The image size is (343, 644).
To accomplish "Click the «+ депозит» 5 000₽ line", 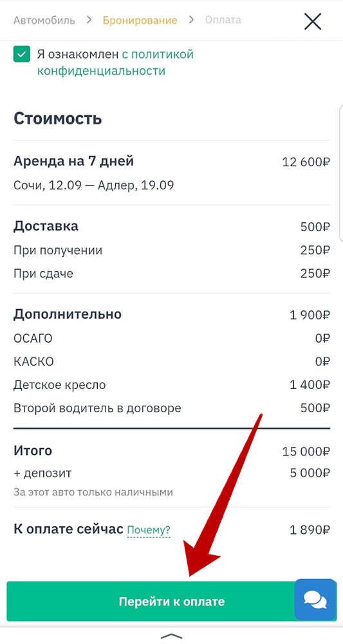I will click(x=171, y=473).
